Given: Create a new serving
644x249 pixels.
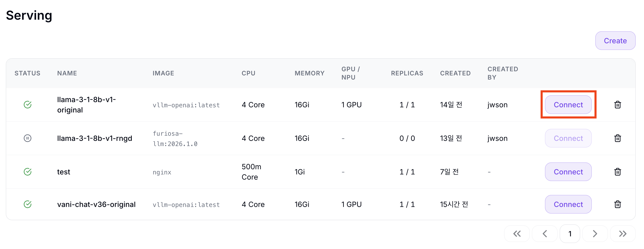Looking at the screenshot, I should [x=615, y=41].
